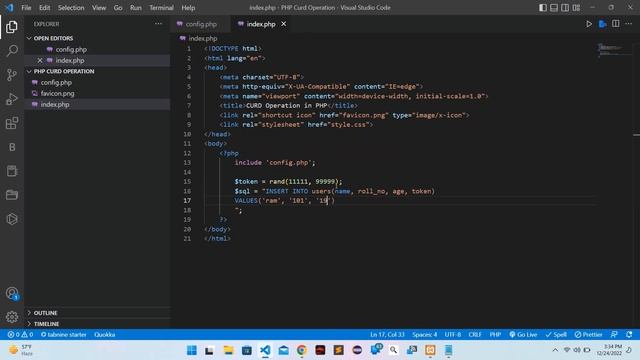Open the Terminal menu
Image resolution: width=640 pixels, height=360 pixels.
(x=161, y=8)
